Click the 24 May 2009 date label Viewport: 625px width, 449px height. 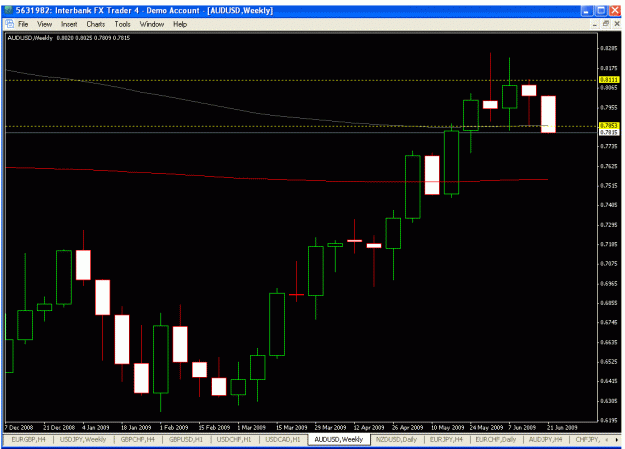coord(486,427)
